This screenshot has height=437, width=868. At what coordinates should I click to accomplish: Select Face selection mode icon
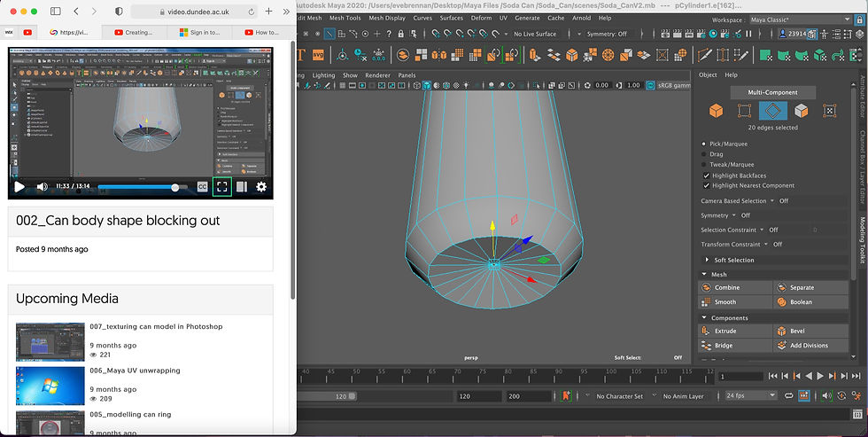801,111
